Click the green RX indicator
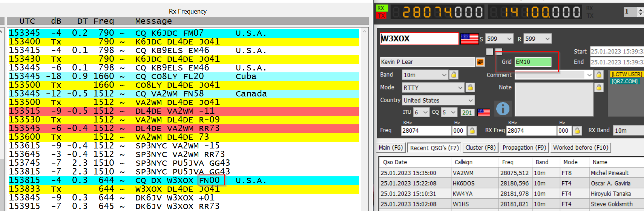 [x=382, y=8]
